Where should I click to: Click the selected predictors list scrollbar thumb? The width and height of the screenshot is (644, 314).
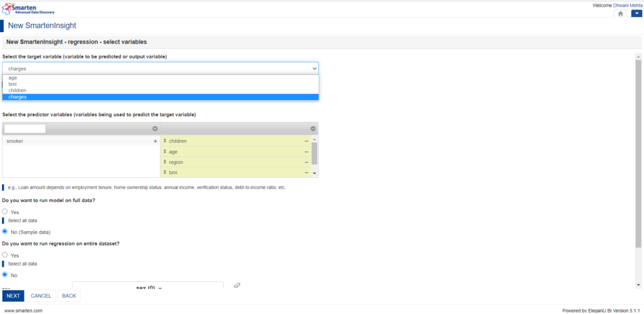(x=314, y=153)
